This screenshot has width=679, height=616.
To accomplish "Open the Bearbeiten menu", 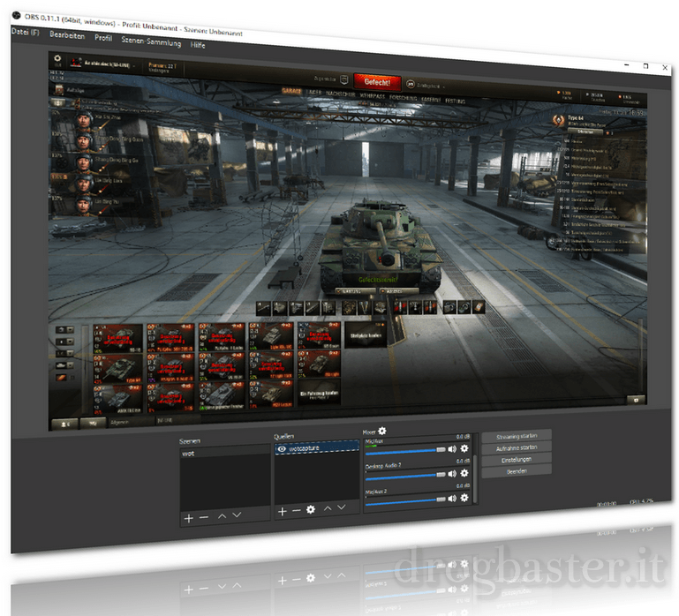I will (x=67, y=35).
